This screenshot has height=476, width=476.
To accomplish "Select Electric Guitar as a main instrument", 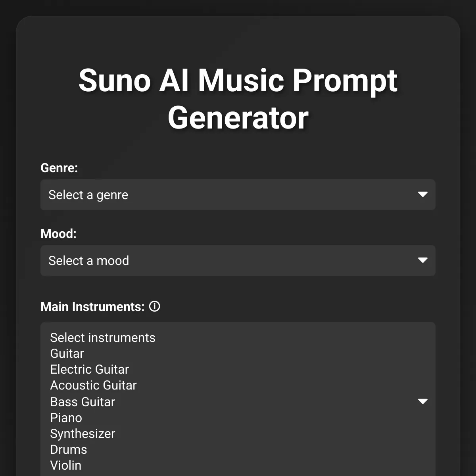I will tap(89, 369).
